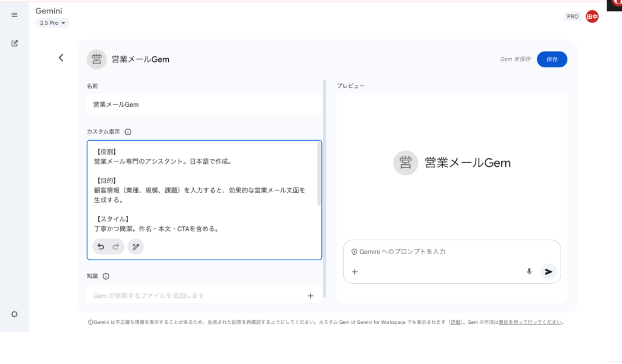Open the hamburger main menu
The image size is (622, 364).
[15, 15]
